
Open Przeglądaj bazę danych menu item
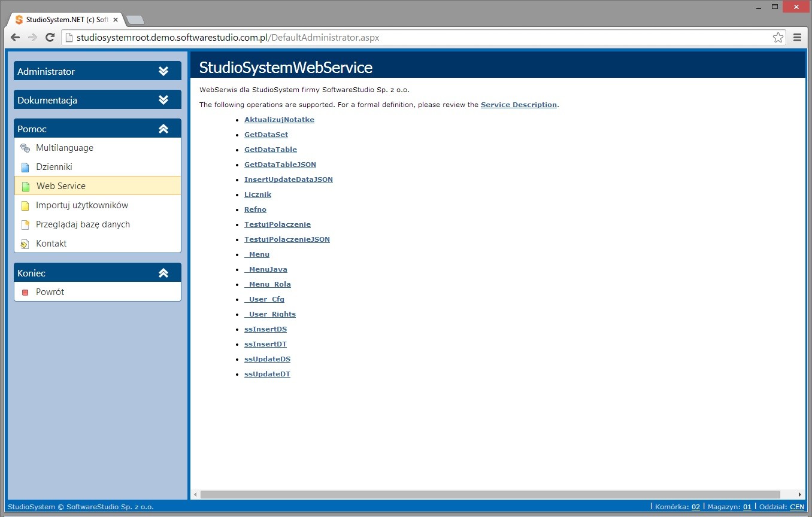coord(98,224)
